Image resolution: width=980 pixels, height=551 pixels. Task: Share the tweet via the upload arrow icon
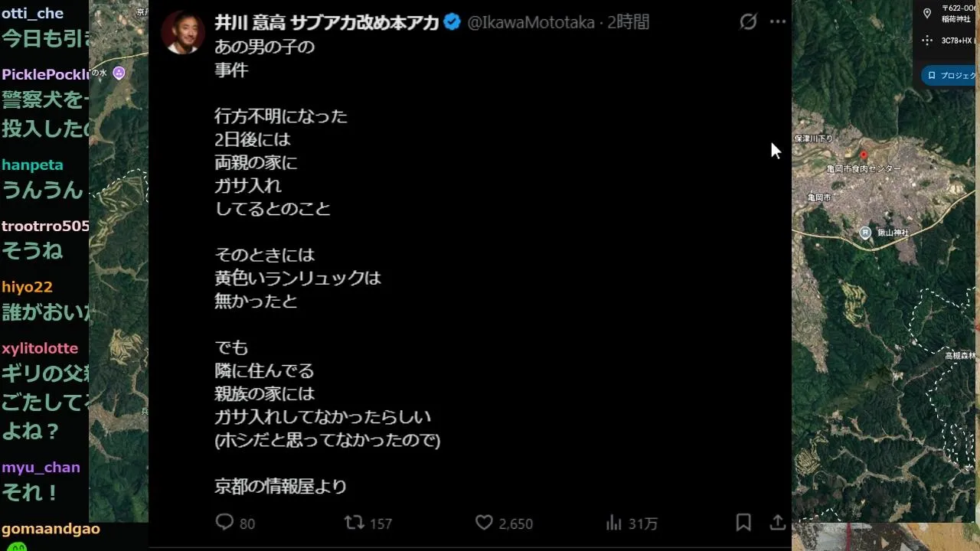pyautogui.click(x=777, y=523)
